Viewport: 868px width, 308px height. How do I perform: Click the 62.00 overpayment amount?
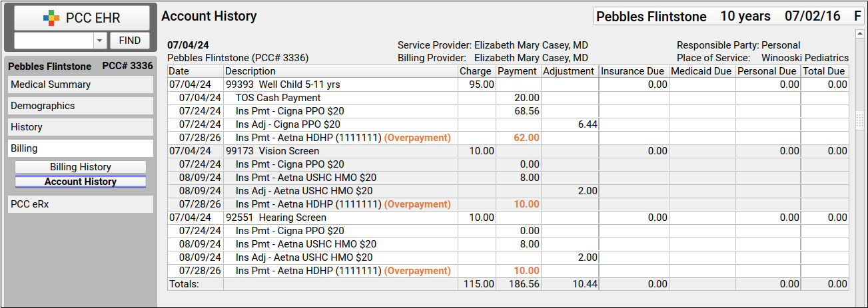coord(527,138)
